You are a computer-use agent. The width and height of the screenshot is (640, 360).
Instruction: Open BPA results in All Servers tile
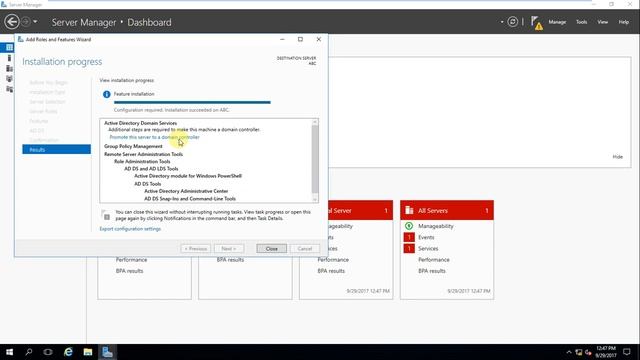click(431, 271)
